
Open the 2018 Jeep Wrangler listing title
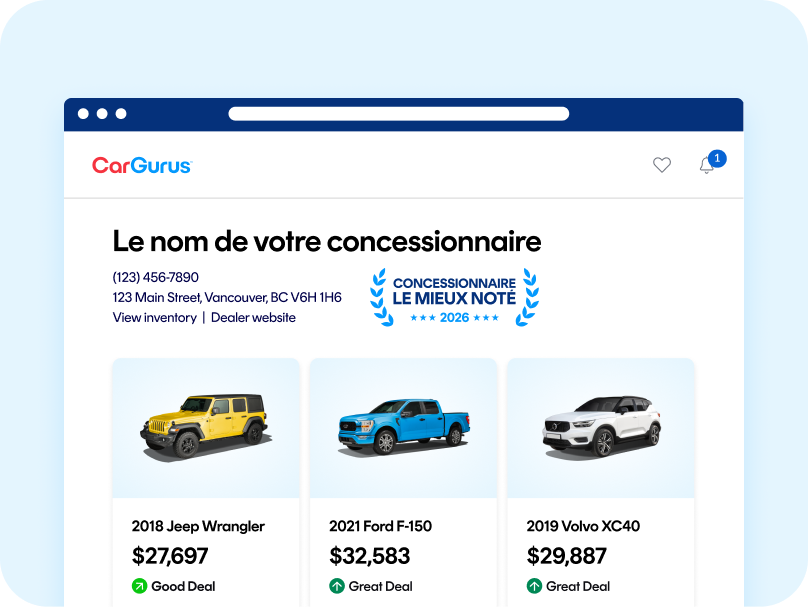tap(198, 526)
